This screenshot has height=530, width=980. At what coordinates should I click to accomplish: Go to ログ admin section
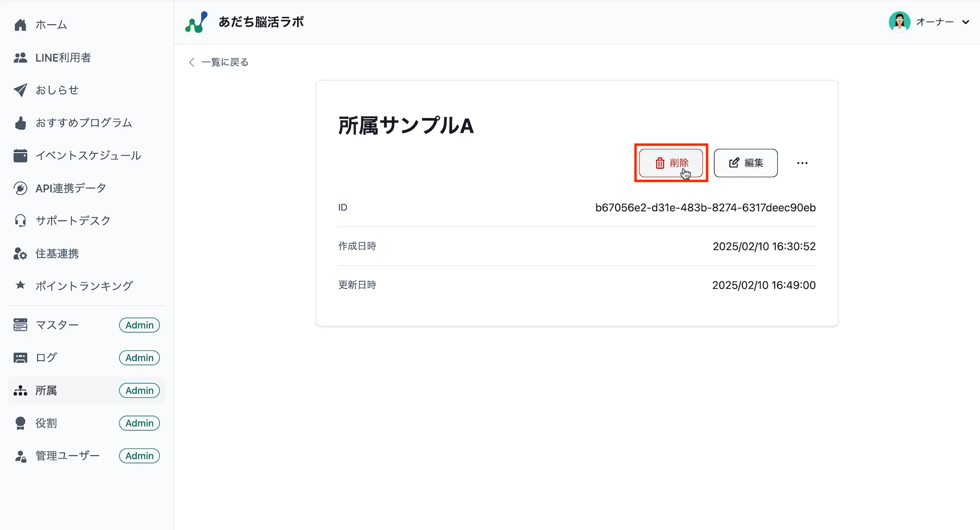[x=87, y=358]
